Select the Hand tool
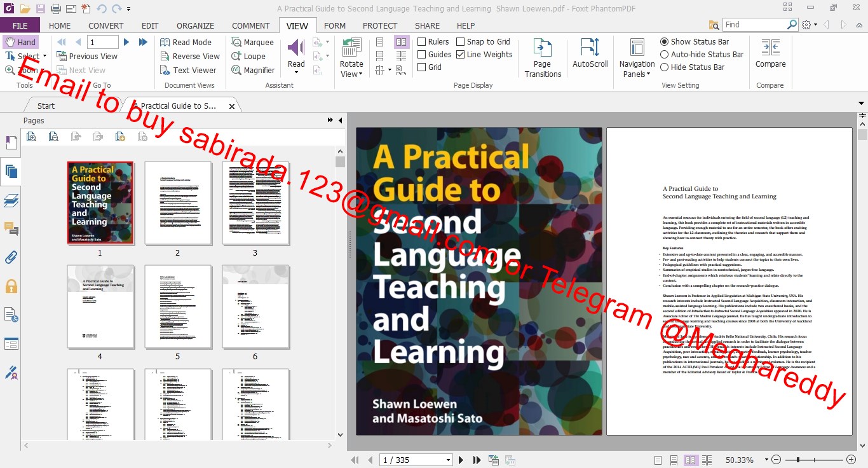The height and width of the screenshot is (468, 868). click(x=20, y=42)
